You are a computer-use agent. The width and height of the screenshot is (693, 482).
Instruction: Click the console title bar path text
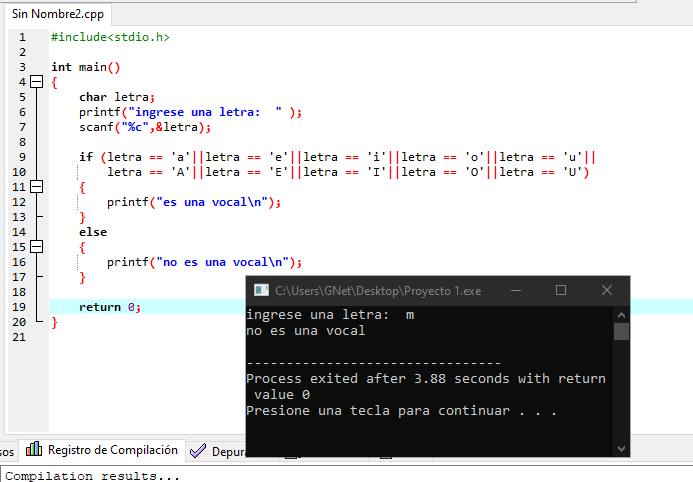pos(378,291)
